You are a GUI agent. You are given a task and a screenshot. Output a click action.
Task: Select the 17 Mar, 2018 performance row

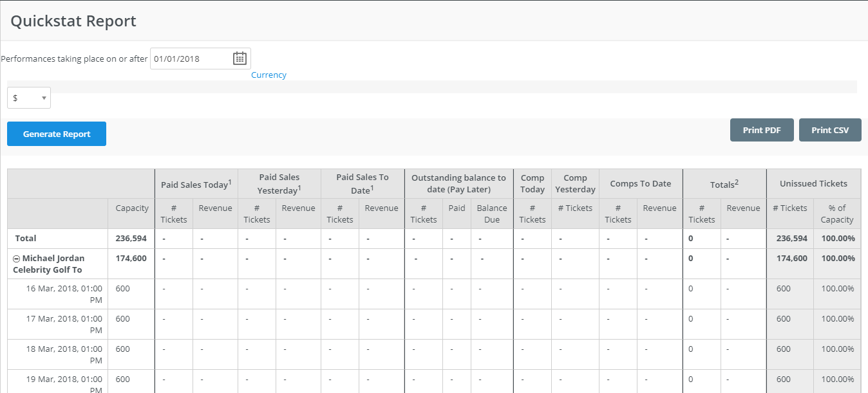pos(64,324)
